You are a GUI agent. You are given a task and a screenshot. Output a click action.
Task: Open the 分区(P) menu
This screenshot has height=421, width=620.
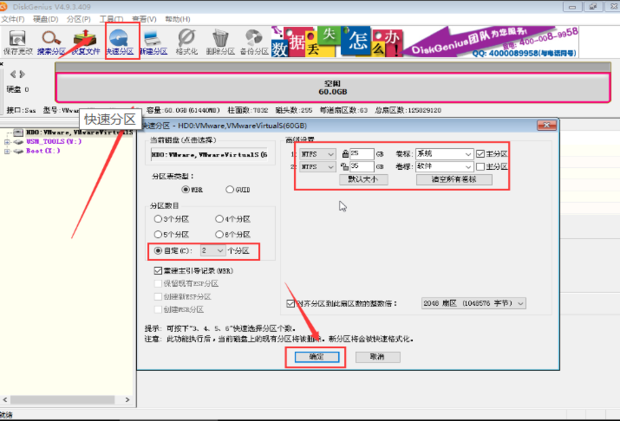[x=78, y=19]
